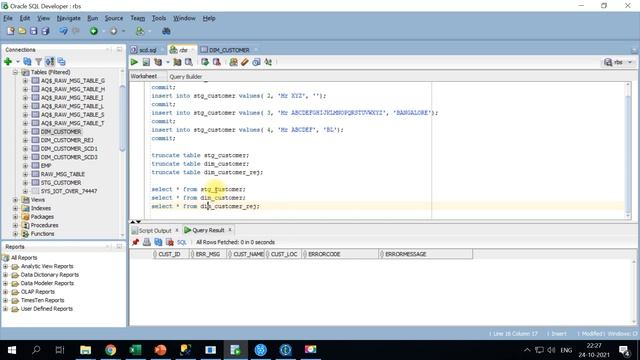Toggle Connections tree autoscroll/sync icon
This screenshot has width=640, height=360.
pyautogui.click(x=50, y=62)
